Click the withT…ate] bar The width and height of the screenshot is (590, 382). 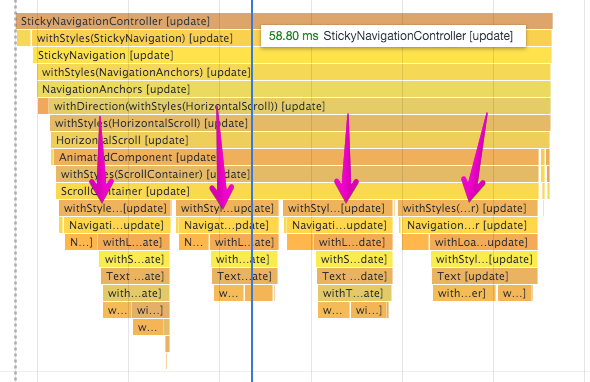coord(354,293)
